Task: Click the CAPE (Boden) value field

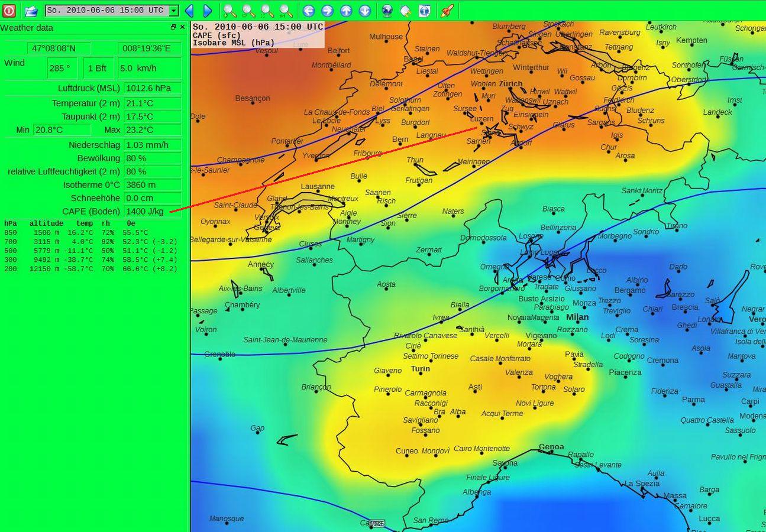Action: coord(153,211)
